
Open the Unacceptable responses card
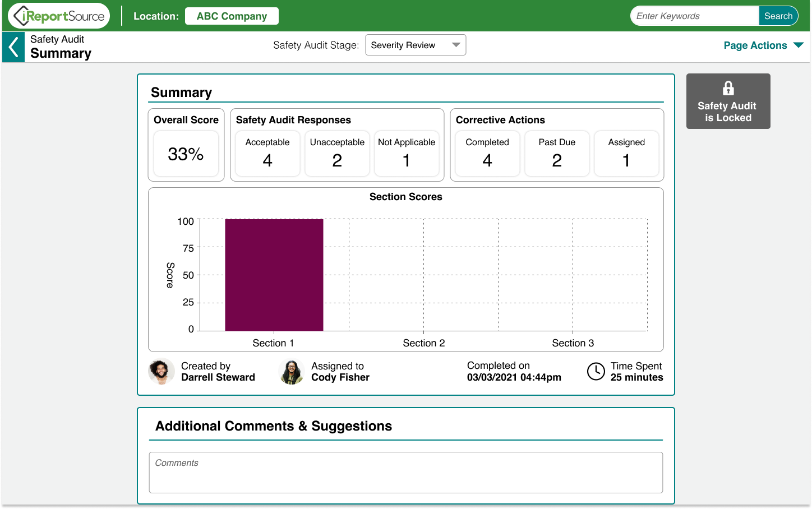point(337,154)
